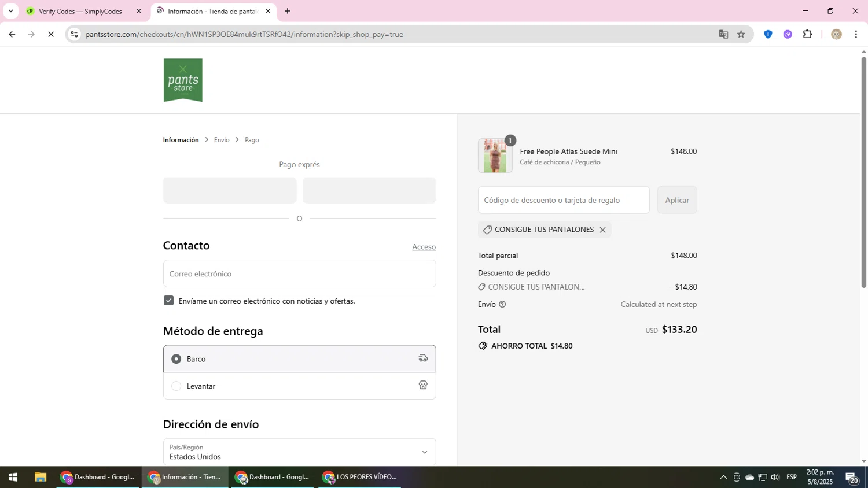Click the savings tag icon beside AHORRO TOTAL
Viewport: 868px width, 488px height.
(483, 346)
